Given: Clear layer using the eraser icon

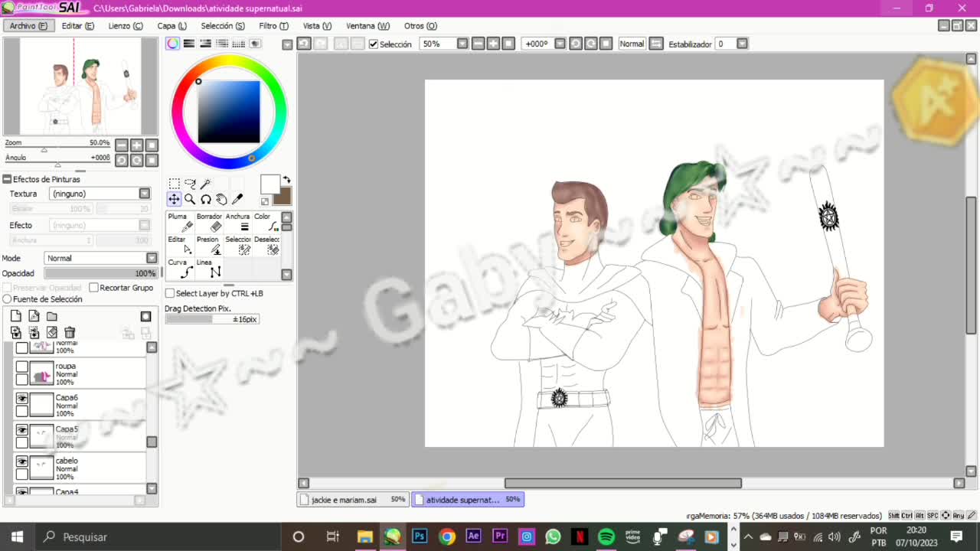Looking at the screenshot, I should (52, 332).
